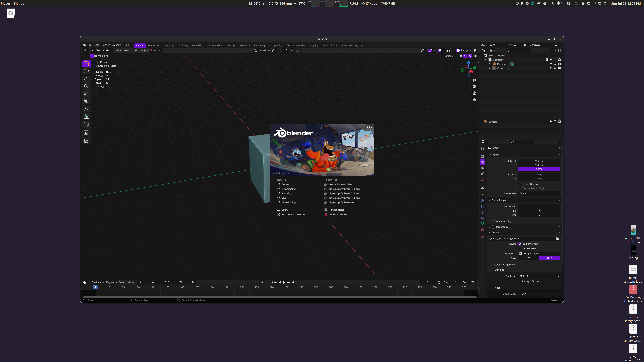Toggle X-Ray mode in the viewport header
This screenshot has height=362, width=644.
point(449,50)
